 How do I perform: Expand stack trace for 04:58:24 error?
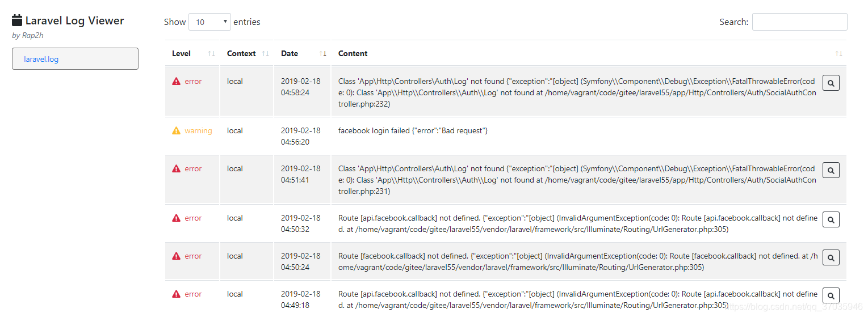tap(831, 83)
